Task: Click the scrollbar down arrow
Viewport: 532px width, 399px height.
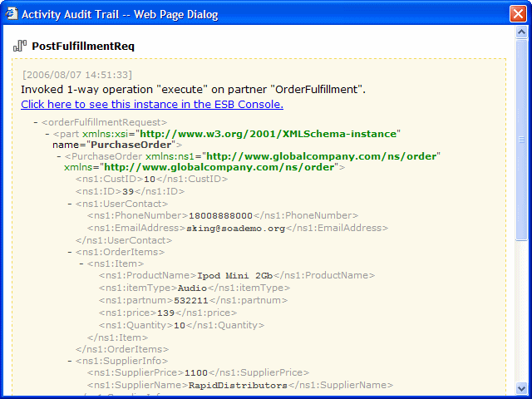Action: pyautogui.click(x=521, y=388)
